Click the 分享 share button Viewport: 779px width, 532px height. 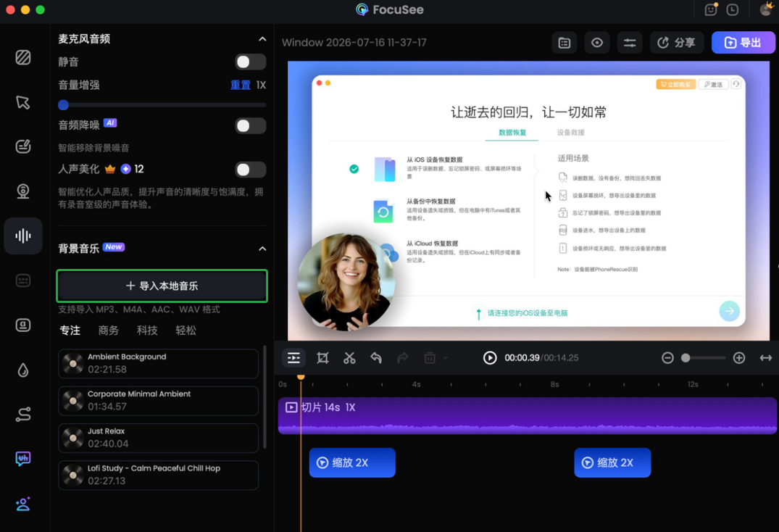click(x=676, y=43)
